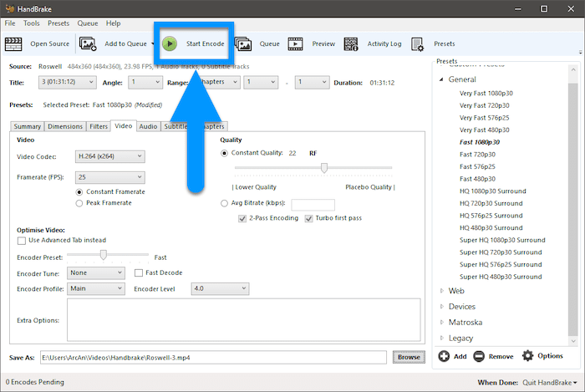Open the Range start chapter dropdown
Screen dimensions: 585x392
pos(261,82)
